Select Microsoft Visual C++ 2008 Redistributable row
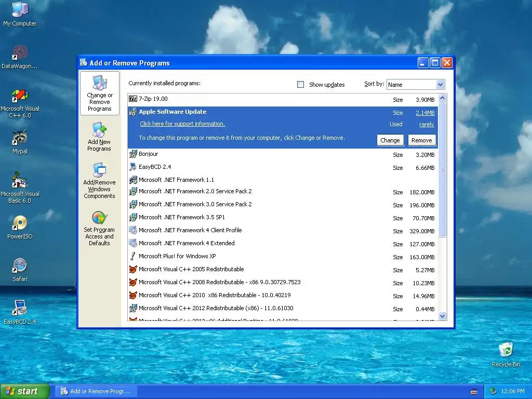Screen dimensions: 532x399 tap(283, 283)
